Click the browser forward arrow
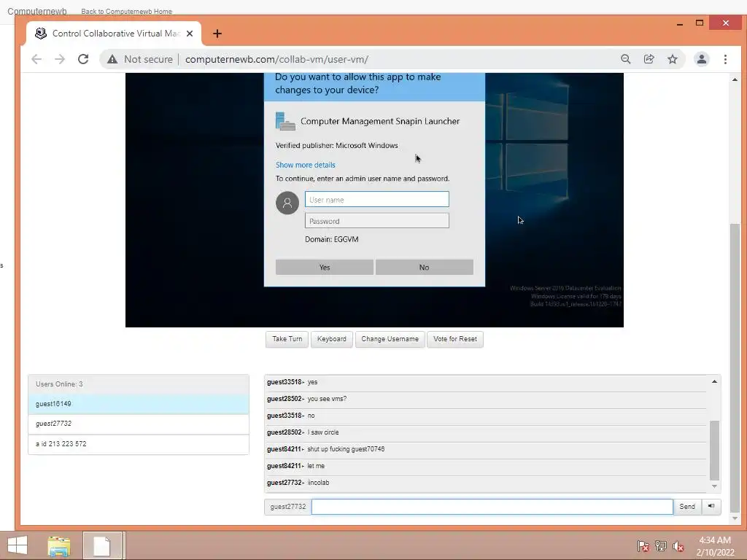The height and width of the screenshot is (560, 747). click(60, 59)
